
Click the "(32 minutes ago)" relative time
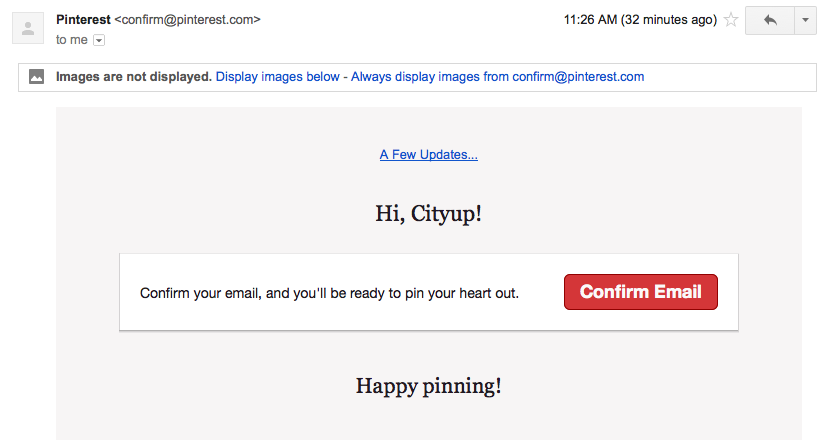(669, 20)
